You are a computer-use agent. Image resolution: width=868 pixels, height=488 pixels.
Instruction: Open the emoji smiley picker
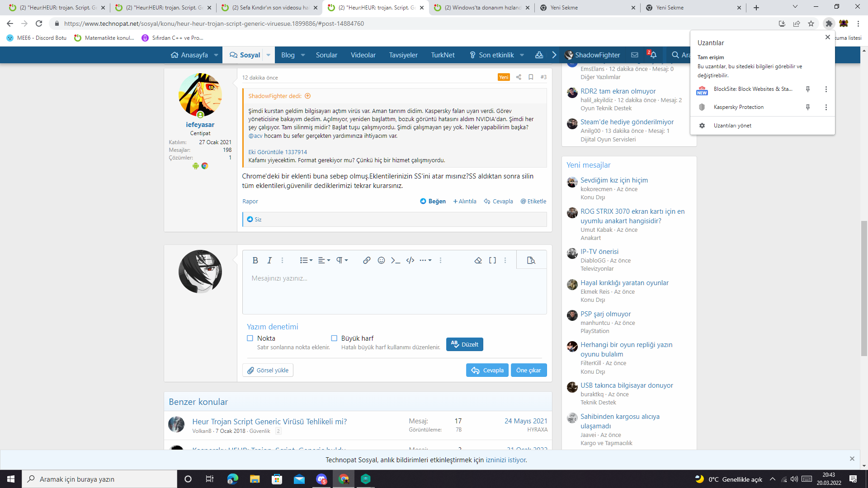coord(381,260)
